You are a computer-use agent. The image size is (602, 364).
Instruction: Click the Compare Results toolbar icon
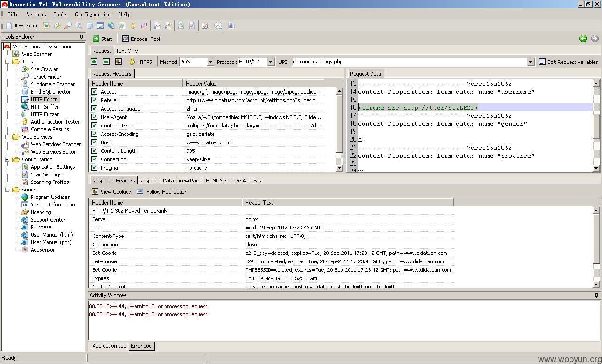pyautogui.click(x=144, y=25)
